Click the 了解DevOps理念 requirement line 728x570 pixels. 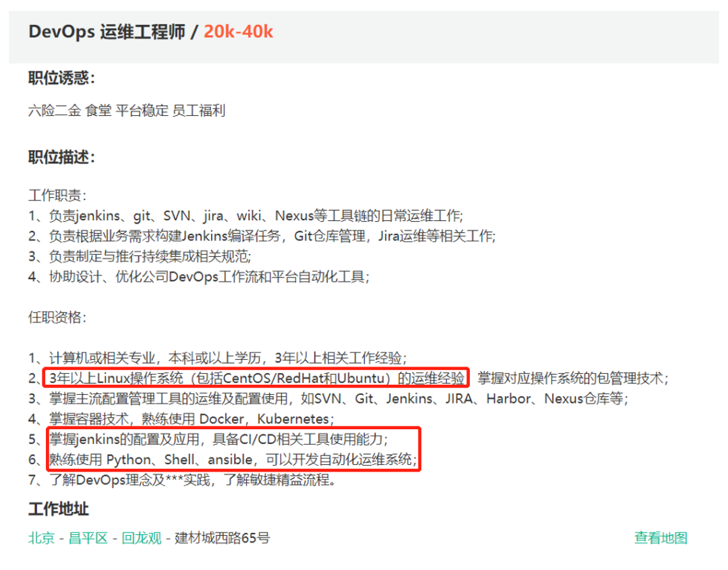(x=182, y=480)
